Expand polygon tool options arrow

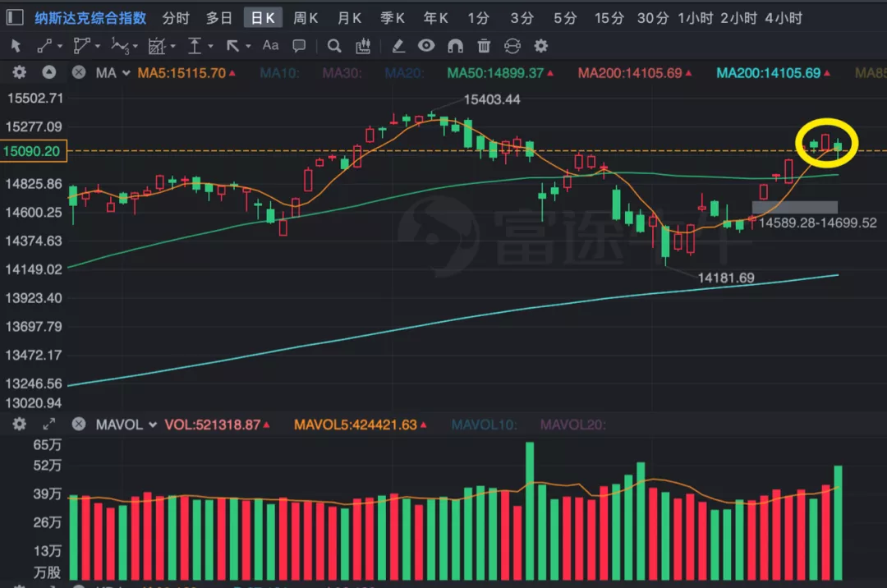click(98, 46)
